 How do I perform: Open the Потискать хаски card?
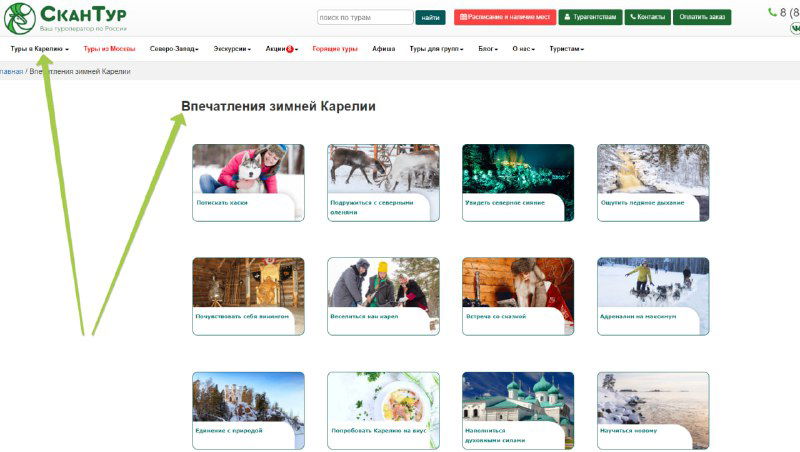coord(248,183)
